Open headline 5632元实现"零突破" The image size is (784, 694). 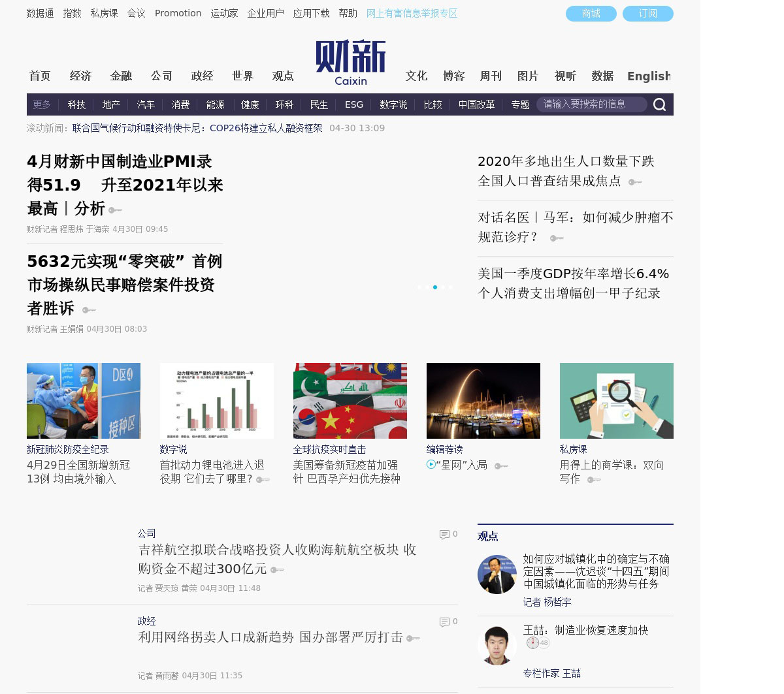[x=125, y=285]
